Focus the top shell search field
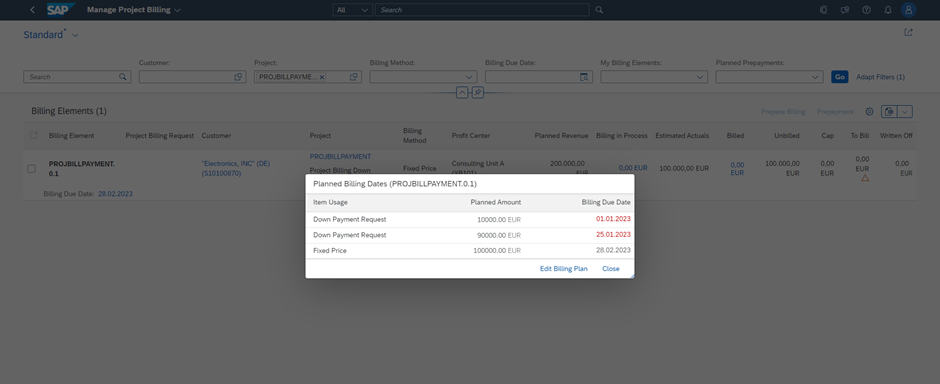 (482, 10)
